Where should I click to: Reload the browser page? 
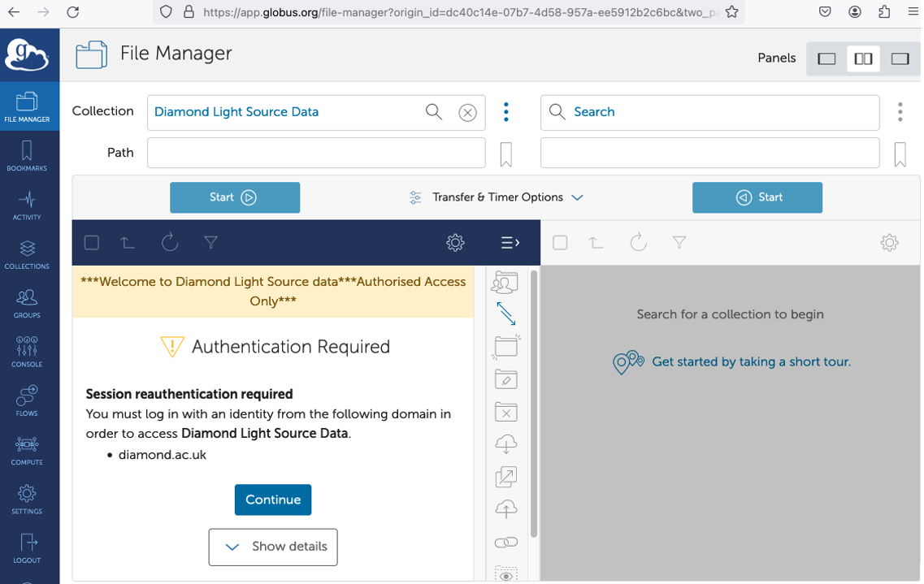tap(72, 11)
